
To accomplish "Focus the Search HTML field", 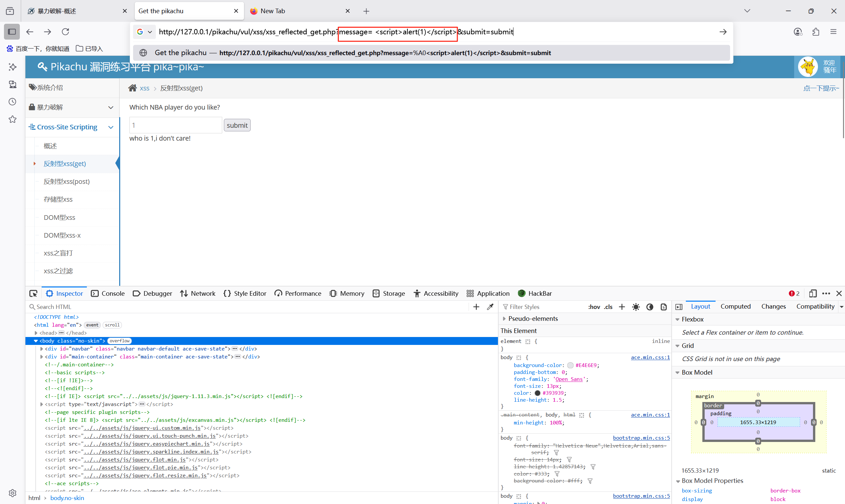I will tap(248, 307).
